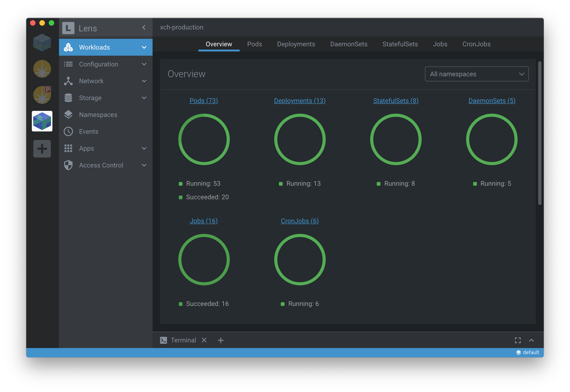Click the Access Control shield icon

click(x=68, y=165)
